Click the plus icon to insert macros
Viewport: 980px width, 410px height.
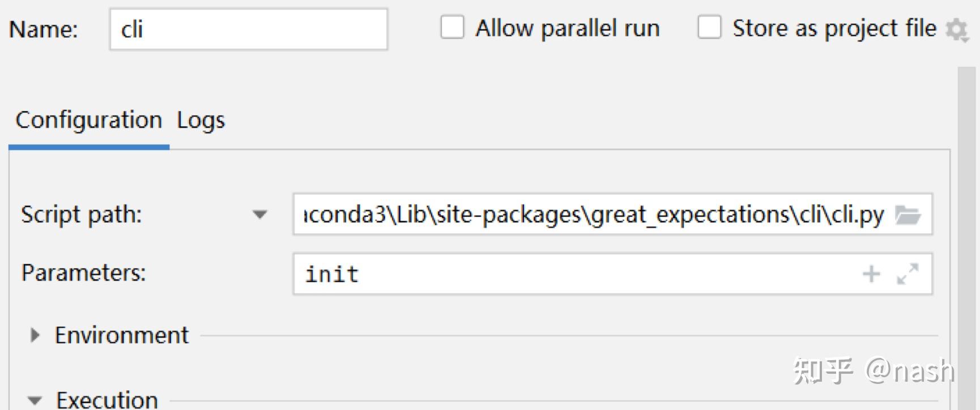871,275
